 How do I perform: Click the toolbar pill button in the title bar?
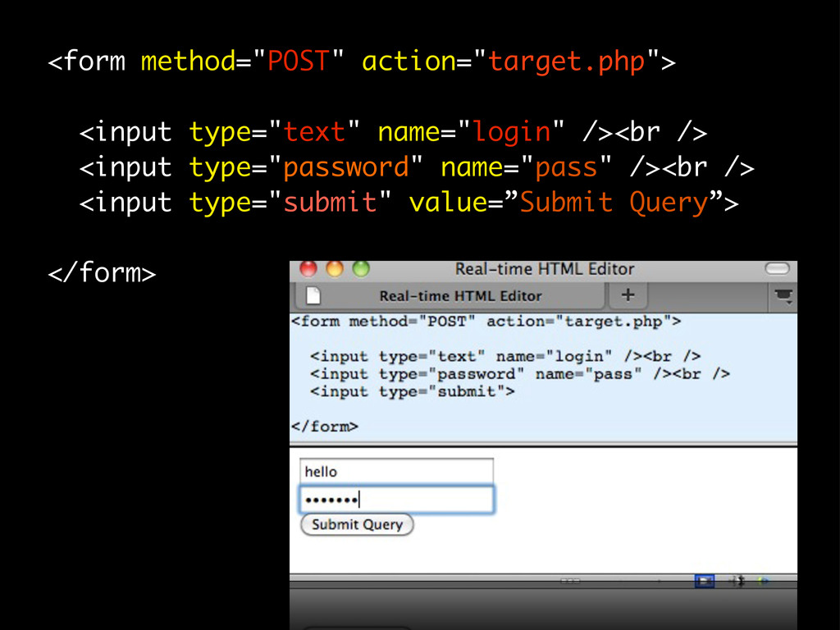pyautogui.click(x=777, y=269)
